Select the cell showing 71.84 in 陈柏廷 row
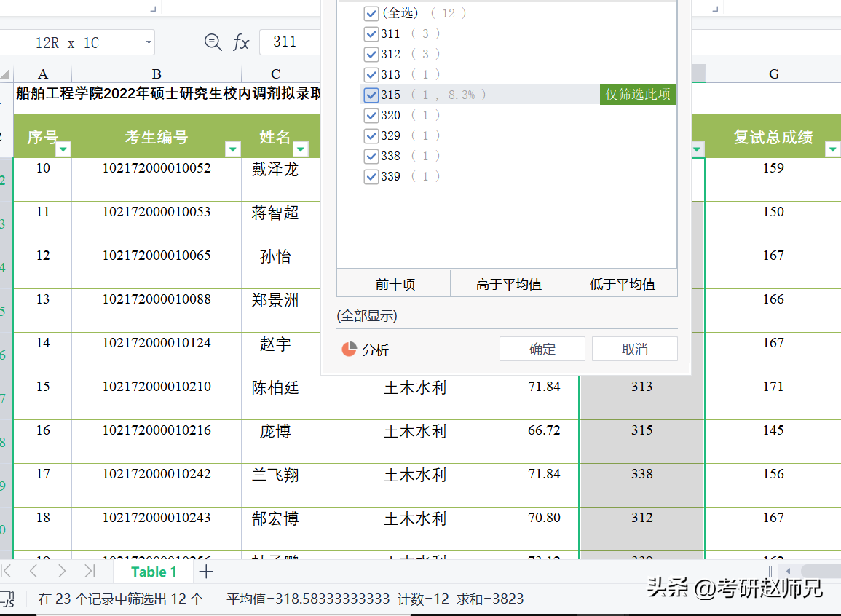 point(550,398)
